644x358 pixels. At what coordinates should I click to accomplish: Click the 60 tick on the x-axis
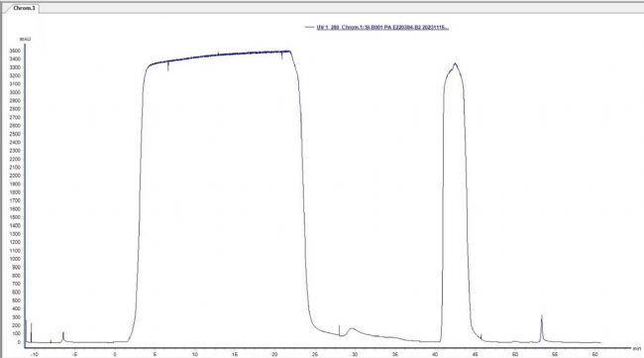tap(595, 354)
